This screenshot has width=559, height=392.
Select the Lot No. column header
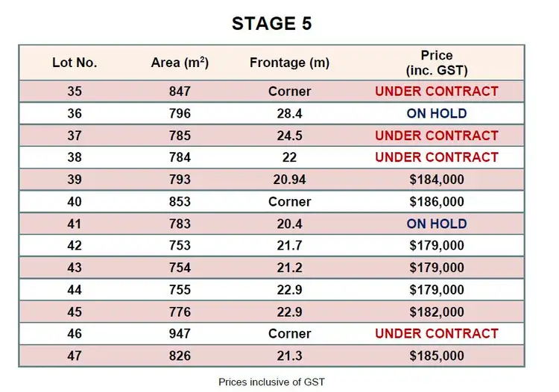point(75,63)
